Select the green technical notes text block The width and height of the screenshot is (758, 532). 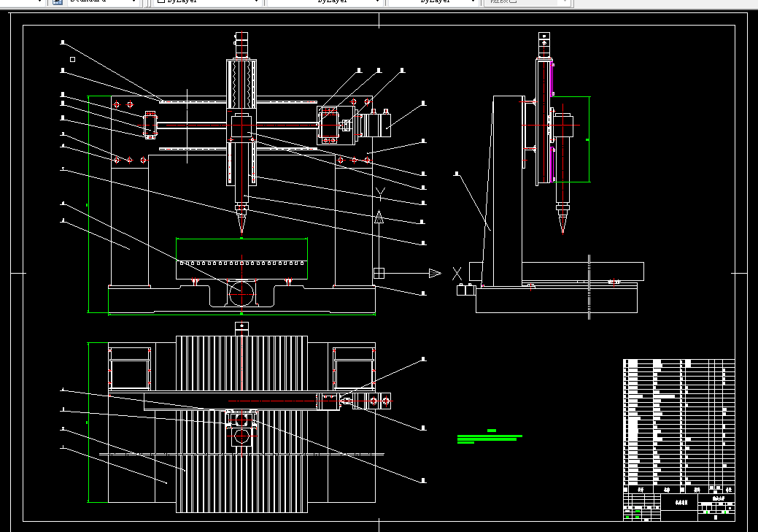[490, 436]
